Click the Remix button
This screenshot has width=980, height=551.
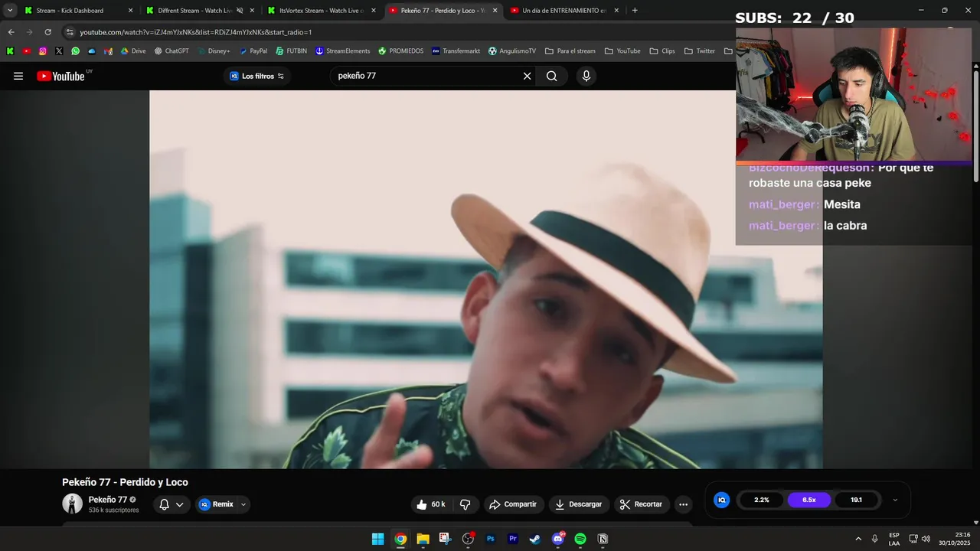pyautogui.click(x=216, y=504)
